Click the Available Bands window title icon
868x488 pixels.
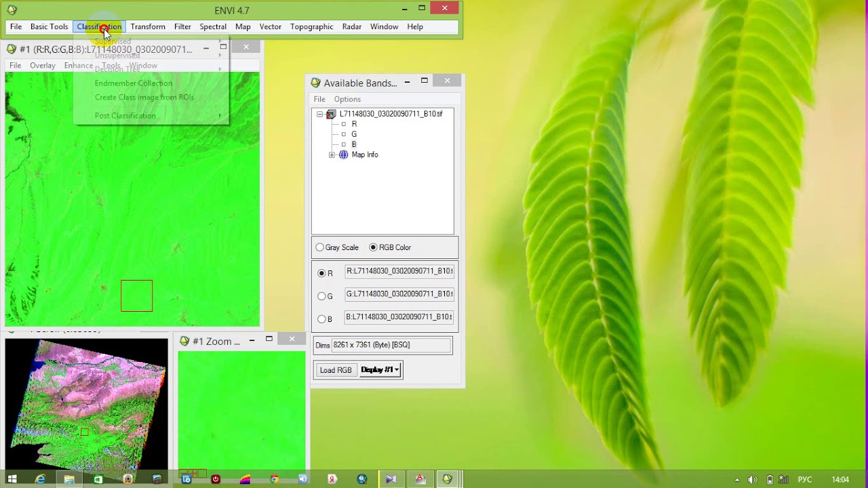(x=315, y=83)
